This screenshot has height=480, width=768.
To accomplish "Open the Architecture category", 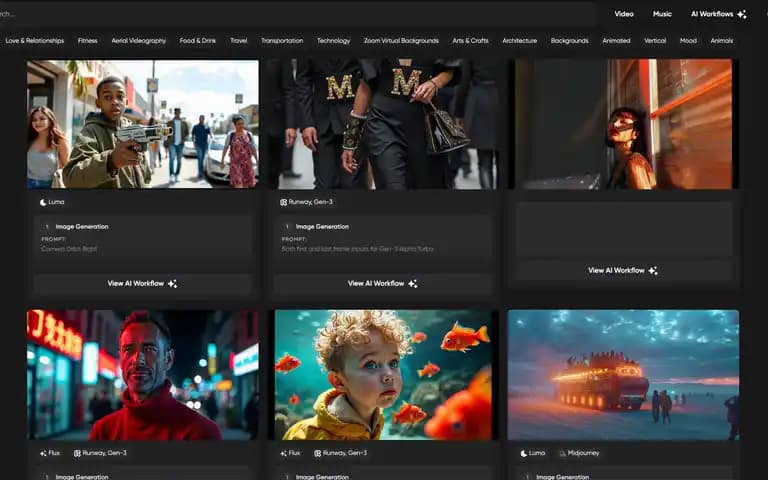I will coord(520,41).
